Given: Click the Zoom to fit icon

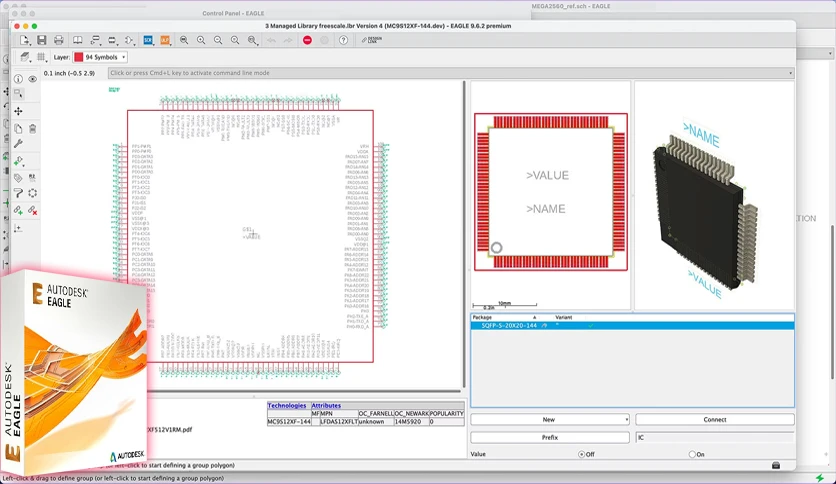Looking at the screenshot, I should (x=184, y=40).
